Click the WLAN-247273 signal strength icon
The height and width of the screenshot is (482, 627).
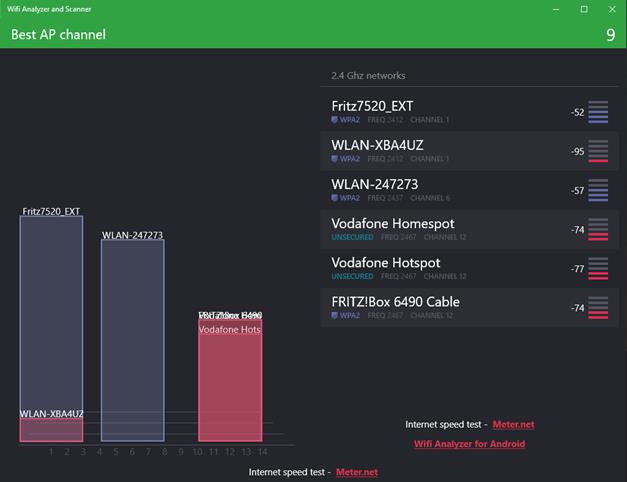598,190
